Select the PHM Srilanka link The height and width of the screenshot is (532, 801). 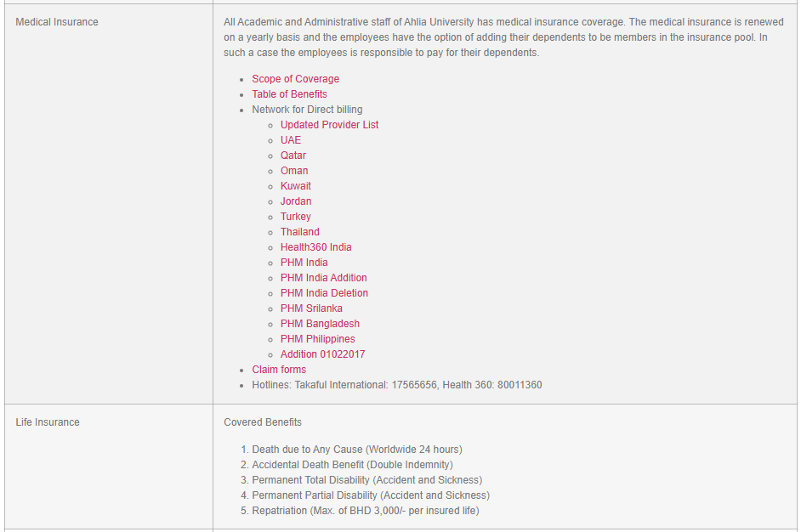point(311,308)
